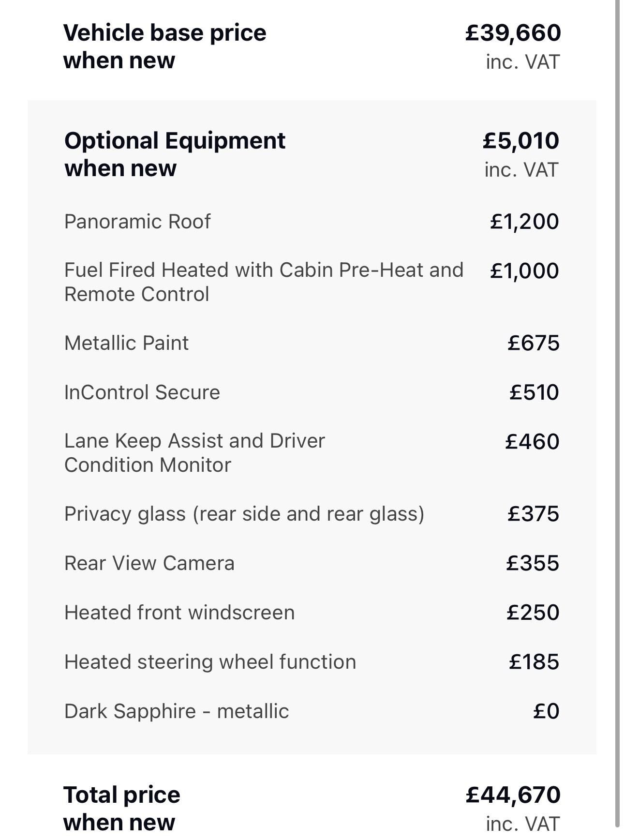Click the £39,660 base price value
Image resolution: width=624 pixels, height=840 pixels.
pos(513,33)
